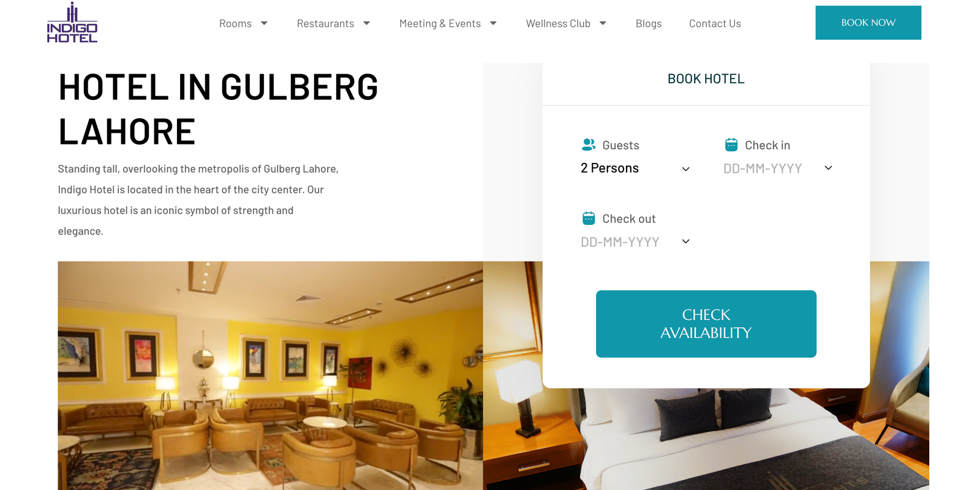Expand the Meeting & Events arrow
980x490 pixels.
(x=493, y=23)
